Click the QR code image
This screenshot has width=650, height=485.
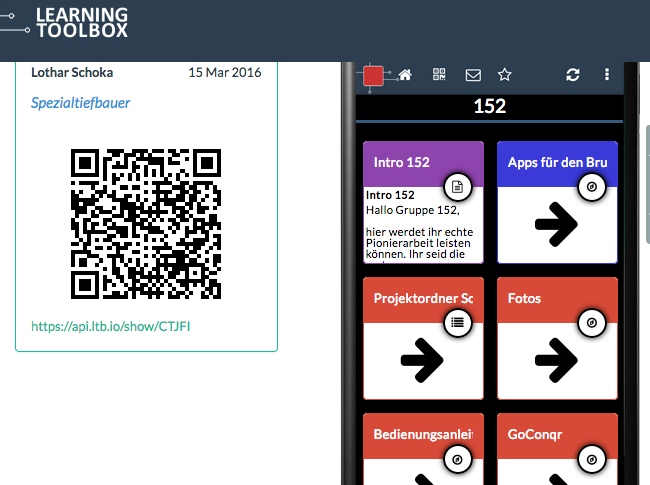tap(146, 224)
